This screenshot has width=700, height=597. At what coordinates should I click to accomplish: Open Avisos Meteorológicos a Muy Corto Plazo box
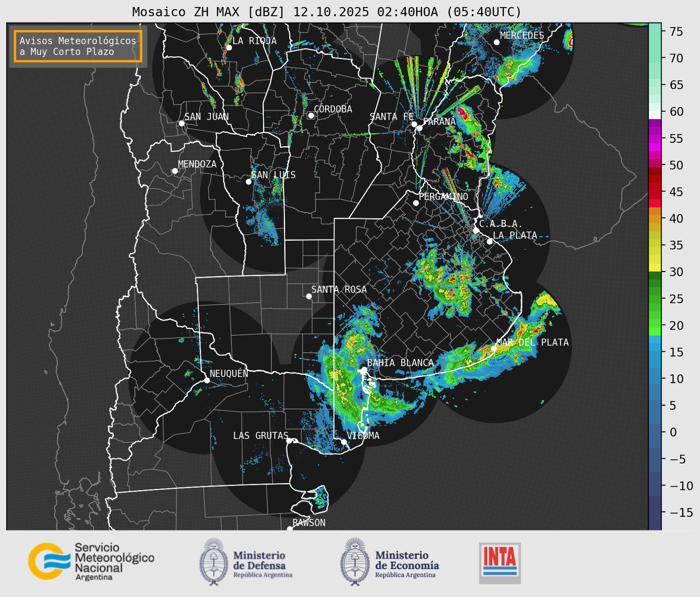[78, 46]
